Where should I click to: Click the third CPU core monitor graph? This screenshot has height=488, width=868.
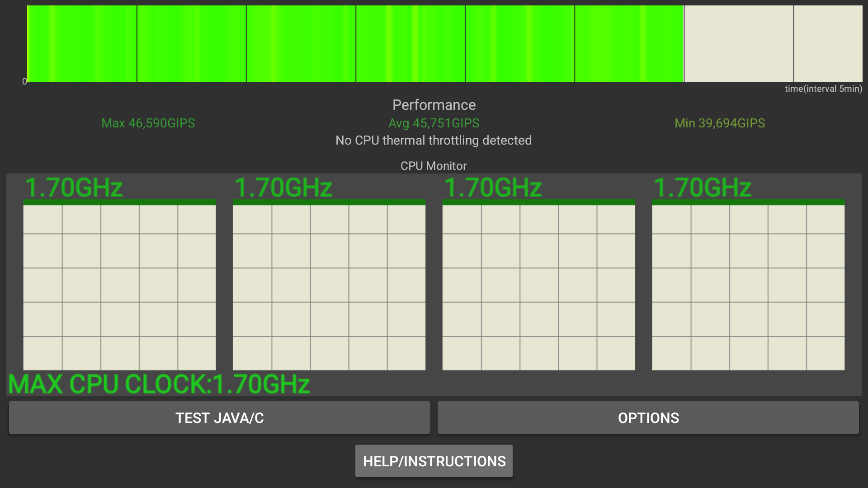pyautogui.click(x=538, y=287)
